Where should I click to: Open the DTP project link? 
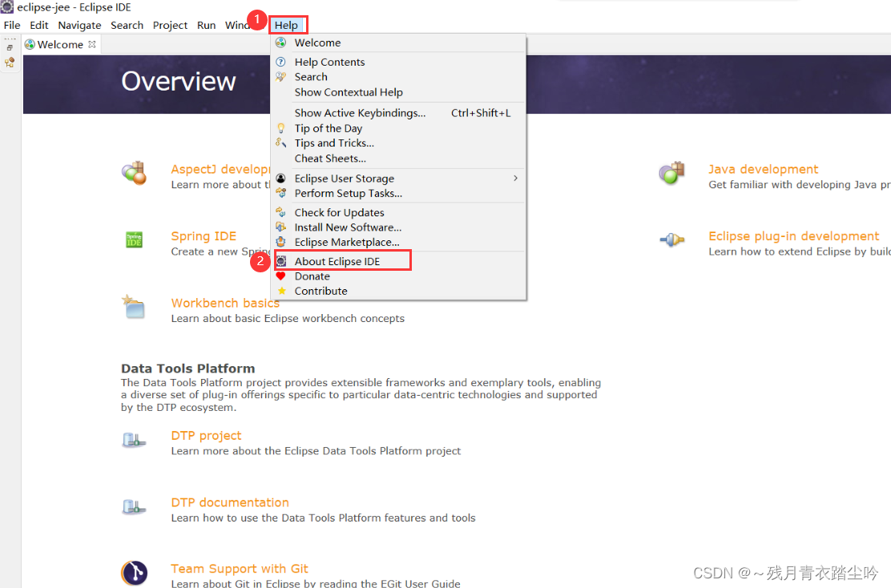[206, 435]
